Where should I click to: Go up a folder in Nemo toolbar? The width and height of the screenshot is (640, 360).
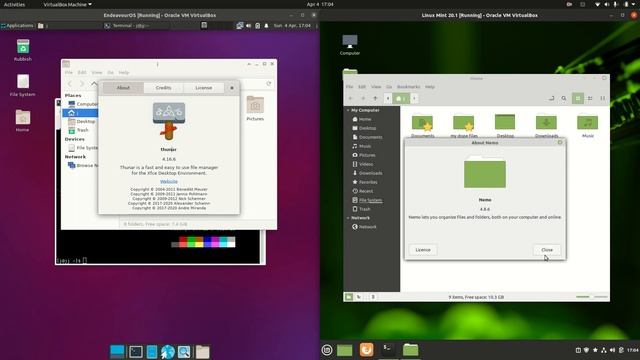click(376, 98)
